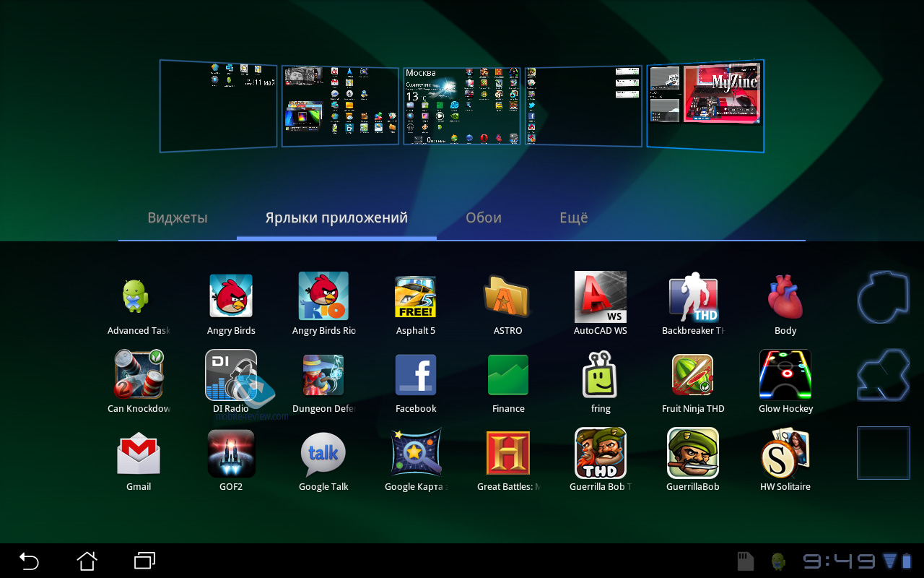Tap the 9:49 system clock

[x=839, y=561]
